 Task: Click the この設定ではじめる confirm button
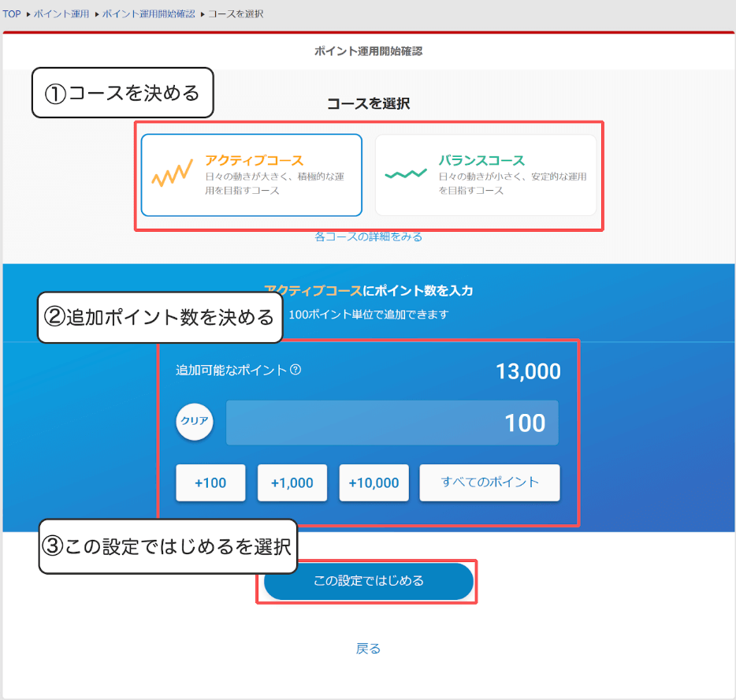[x=367, y=582]
